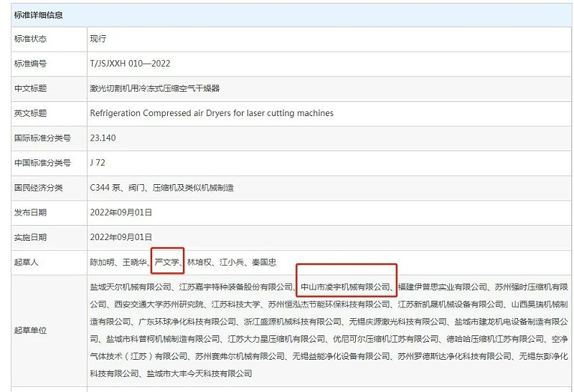Click the 国际标准分类号 label
Screen dimensions: 574x392
(42, 138)
